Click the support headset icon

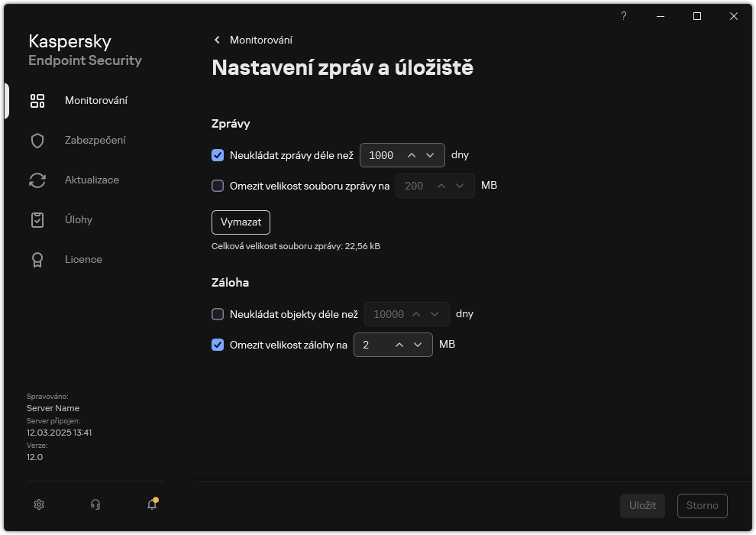pos(95,504)
